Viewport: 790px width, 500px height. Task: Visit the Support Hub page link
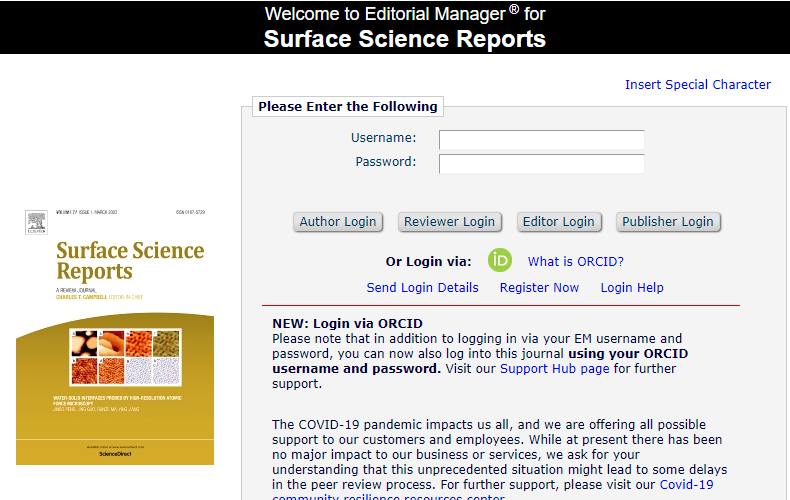pos(554,369)
